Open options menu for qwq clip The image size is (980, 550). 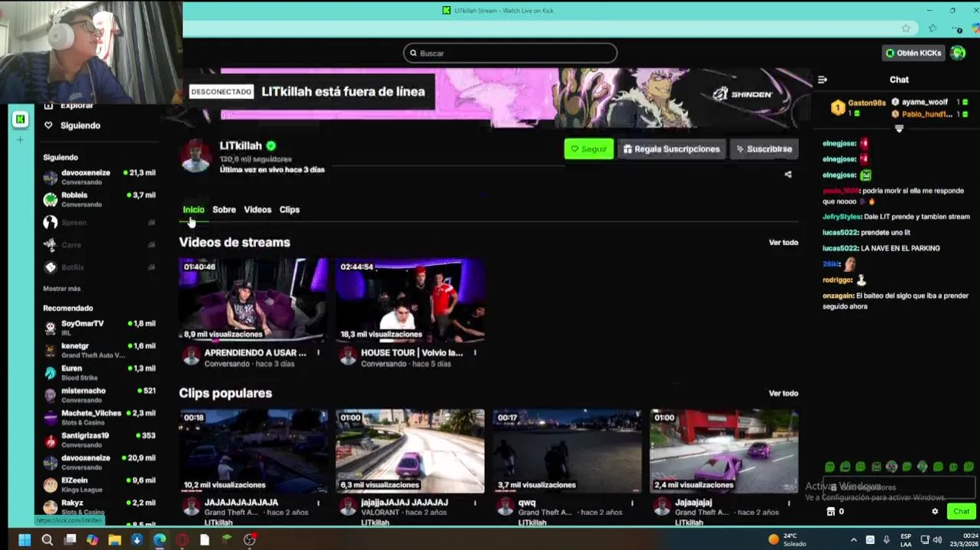(x=632, y=503)
